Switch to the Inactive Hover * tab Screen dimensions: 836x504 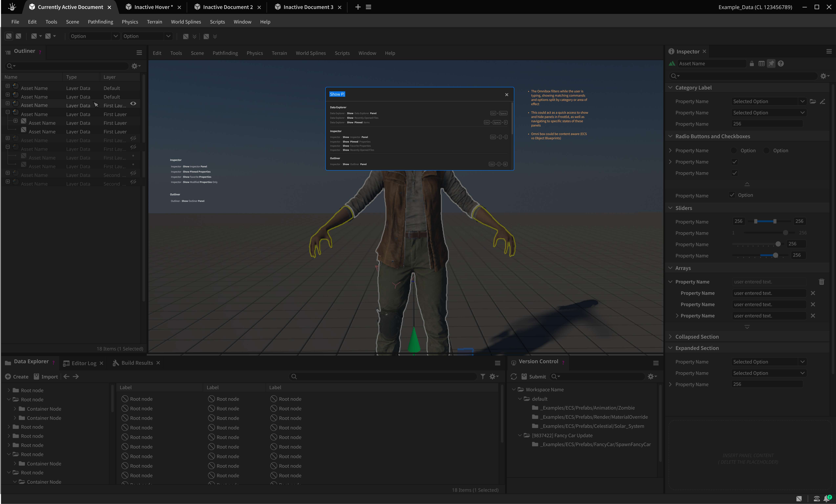point(153,7)
